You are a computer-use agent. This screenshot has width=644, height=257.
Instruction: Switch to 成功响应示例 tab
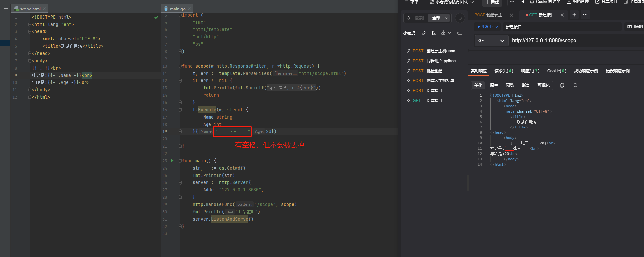click(586, 71)
